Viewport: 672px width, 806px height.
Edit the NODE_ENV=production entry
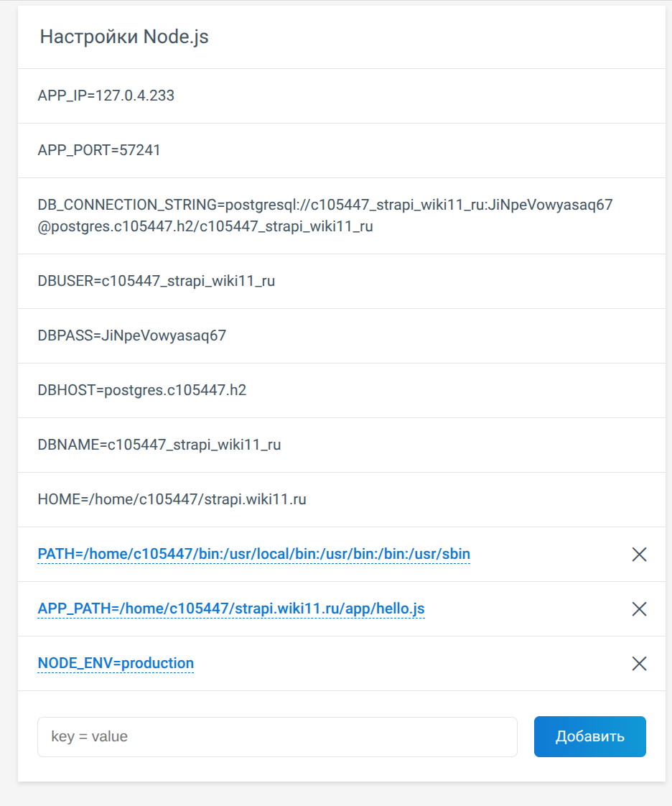[116, 663]
